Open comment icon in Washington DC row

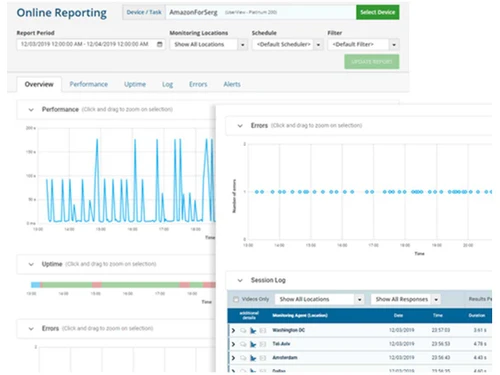pyautogui.click(x=243, y=330)
